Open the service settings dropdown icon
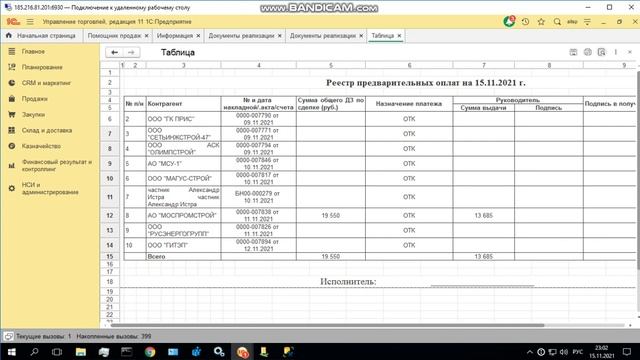This screenshot has height=360, width=640. pyautogui.click(x=587, y=22)
